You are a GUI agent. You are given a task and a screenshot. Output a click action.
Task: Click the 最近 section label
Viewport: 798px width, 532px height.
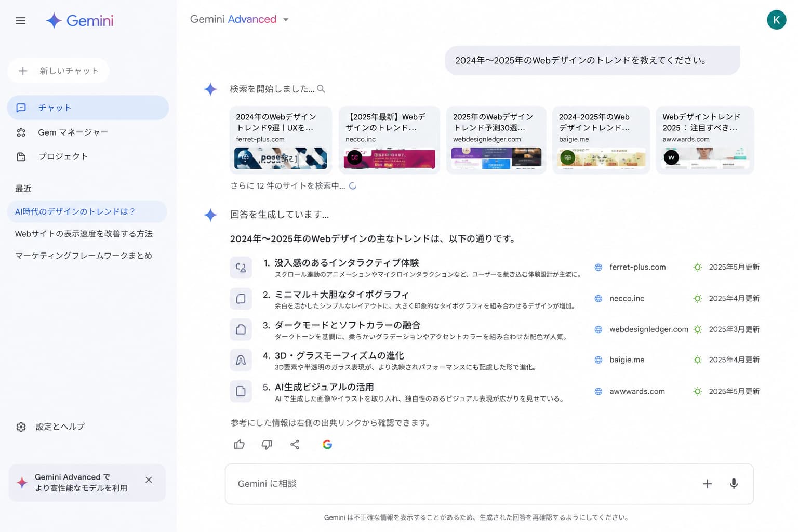coord(23,189)
